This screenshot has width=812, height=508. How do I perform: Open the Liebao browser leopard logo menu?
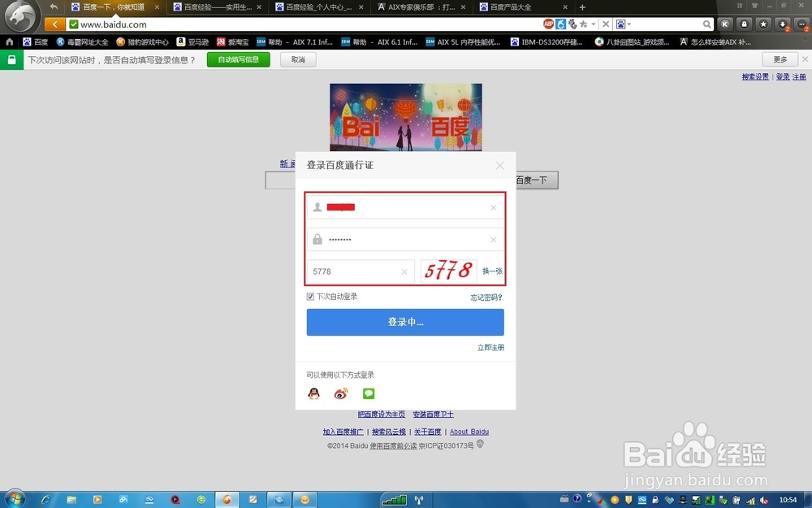[x=19, y=16]
